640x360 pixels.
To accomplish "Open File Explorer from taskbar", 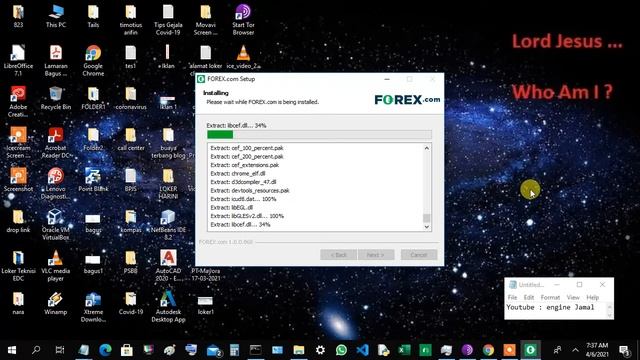I will 299,350.
